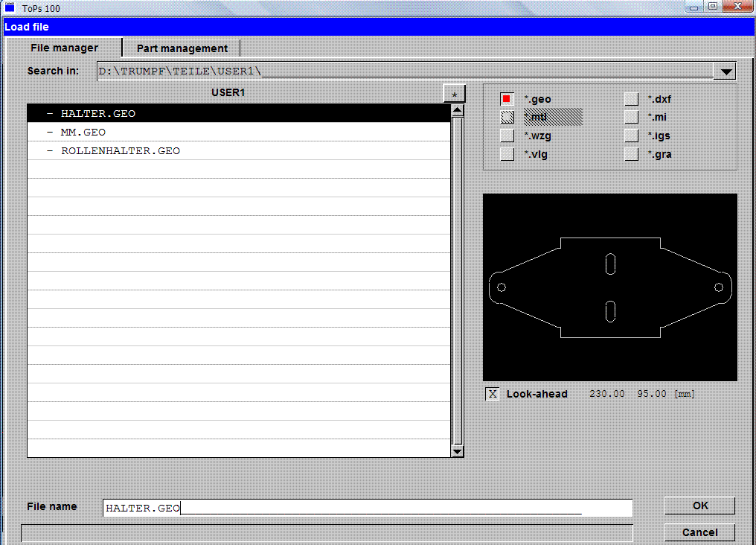Click the Search in path field
Viewport: 756px width, 545px height.
(405, 71)
